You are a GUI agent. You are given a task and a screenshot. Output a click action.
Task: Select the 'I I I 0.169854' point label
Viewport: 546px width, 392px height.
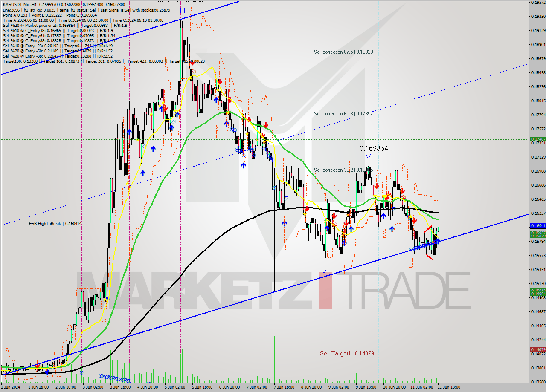pyautogui.click(x=368, y=148)
